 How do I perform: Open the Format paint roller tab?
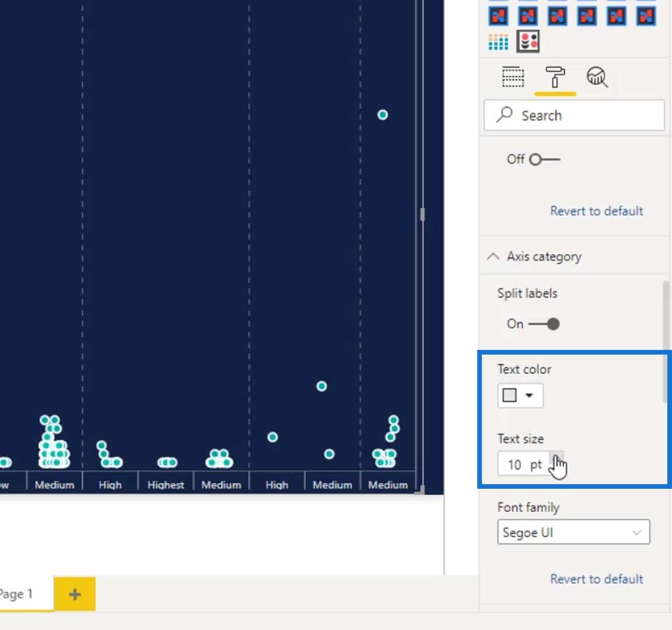(555, 77)
